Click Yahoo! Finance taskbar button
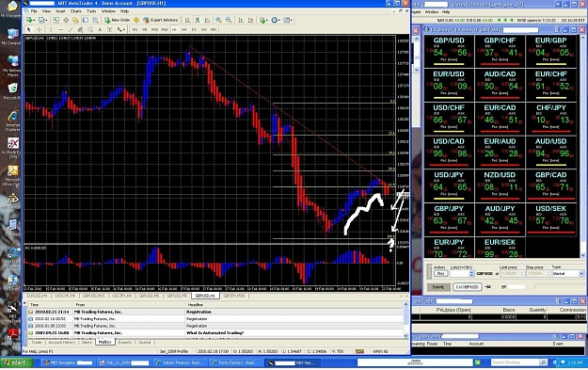The image size is (588, 370). coord(180,362)
